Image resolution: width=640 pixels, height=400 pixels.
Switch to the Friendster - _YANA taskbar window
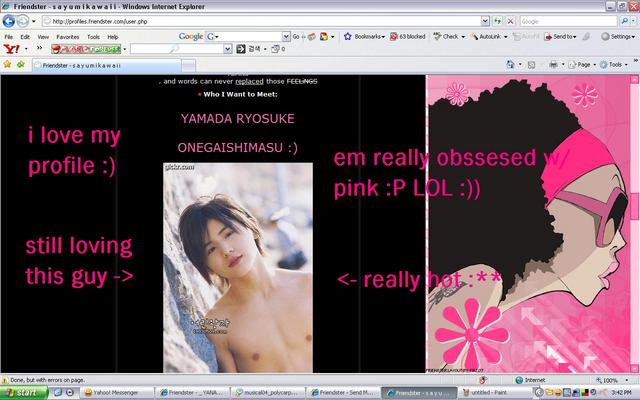point(193,393)
